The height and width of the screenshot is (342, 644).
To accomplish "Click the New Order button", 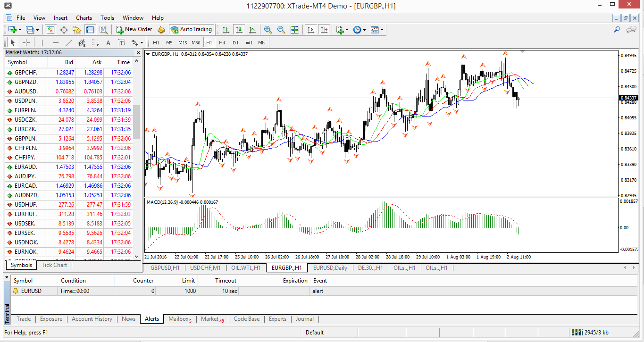I will click(134, 29).
